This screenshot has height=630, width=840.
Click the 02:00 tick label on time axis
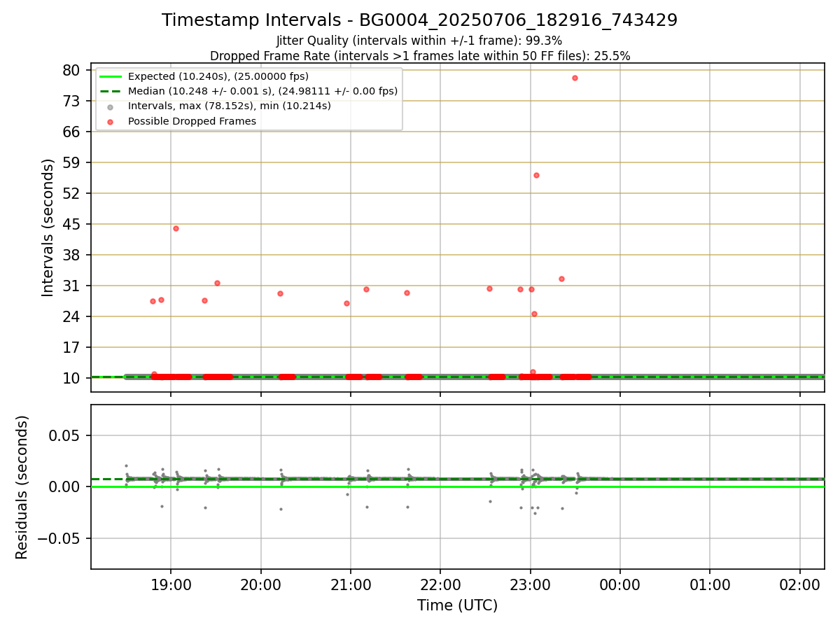point(800,583)
